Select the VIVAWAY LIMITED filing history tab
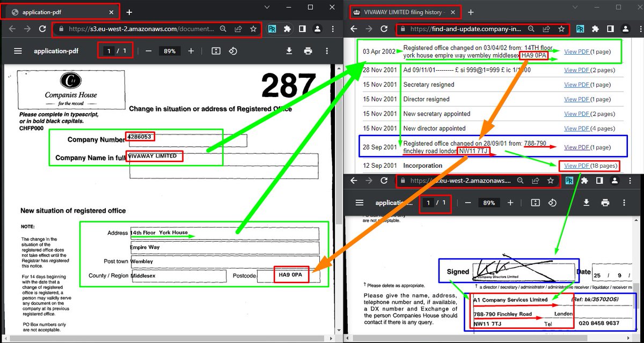Image resolution: width=644 pixels, height=343 pixels. coord(405,12)
